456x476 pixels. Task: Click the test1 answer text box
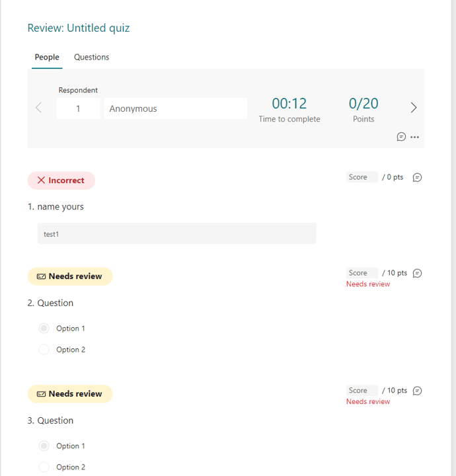pos(177,233)
